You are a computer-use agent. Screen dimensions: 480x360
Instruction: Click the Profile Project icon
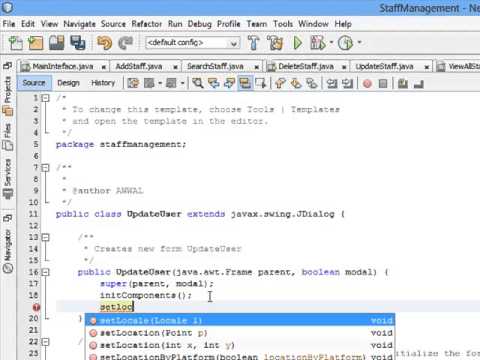coord(345,43)
